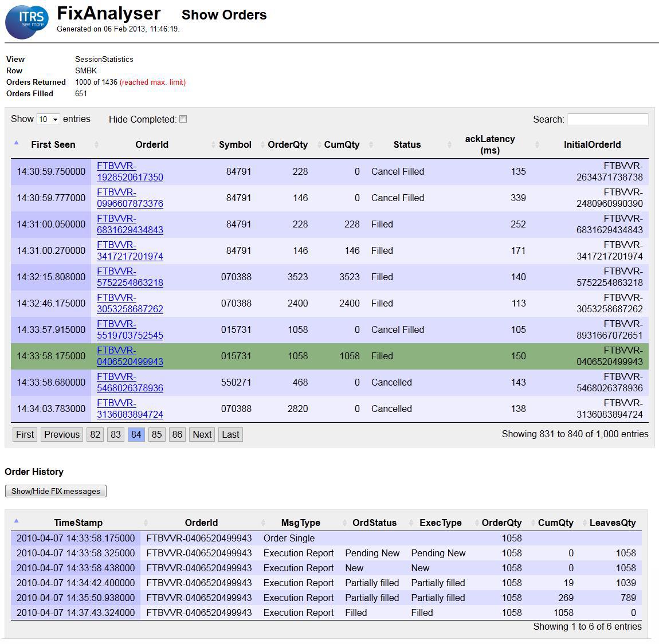Go to page 85 of orders

tap(156, 434)
